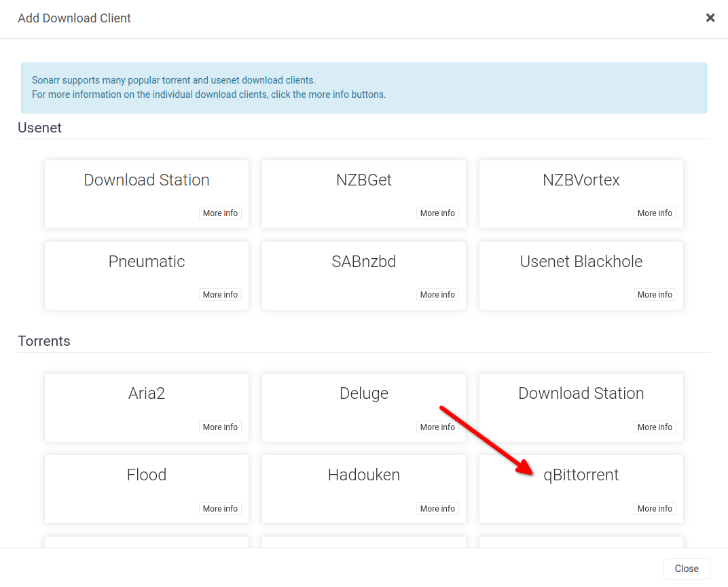Open More info for Usenet Blackhole

tap(655, 294)
